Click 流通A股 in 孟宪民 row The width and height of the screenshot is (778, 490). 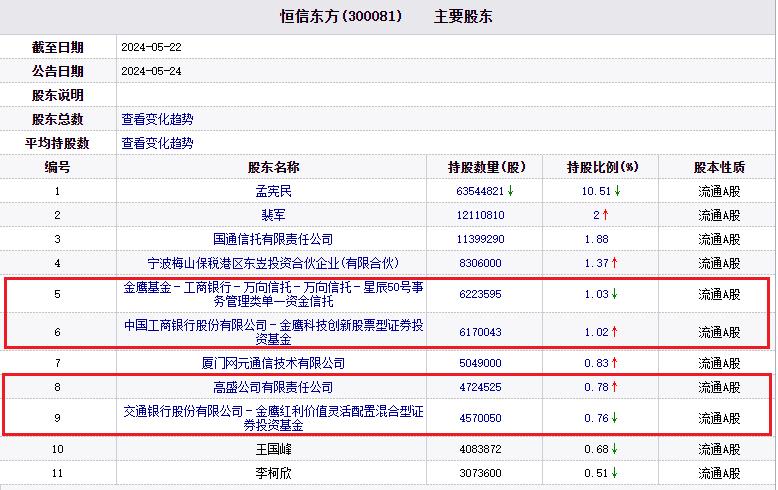click(719, 191)
